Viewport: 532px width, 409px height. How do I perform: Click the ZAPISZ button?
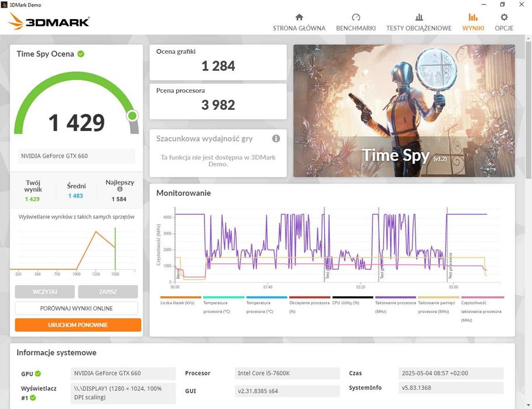[108, 292]
